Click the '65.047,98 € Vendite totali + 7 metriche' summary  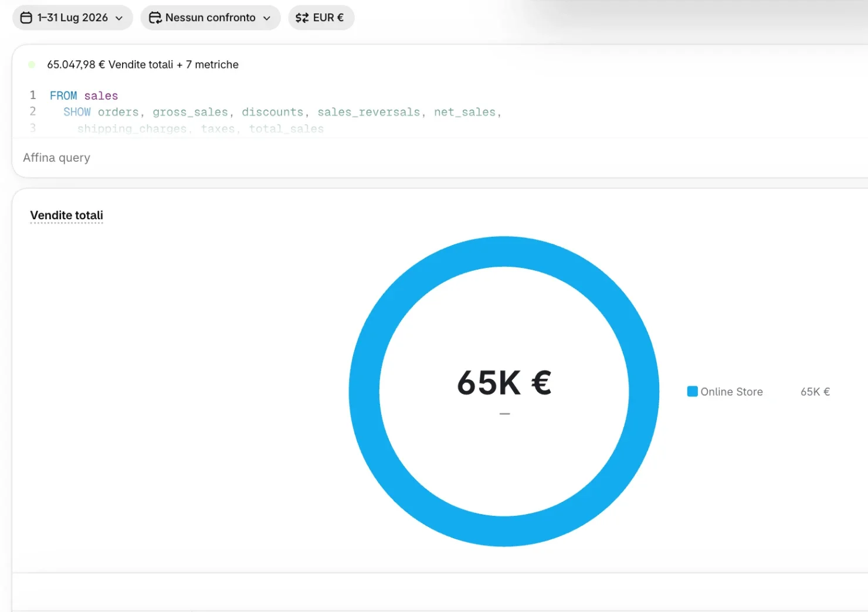click(143, 64)
